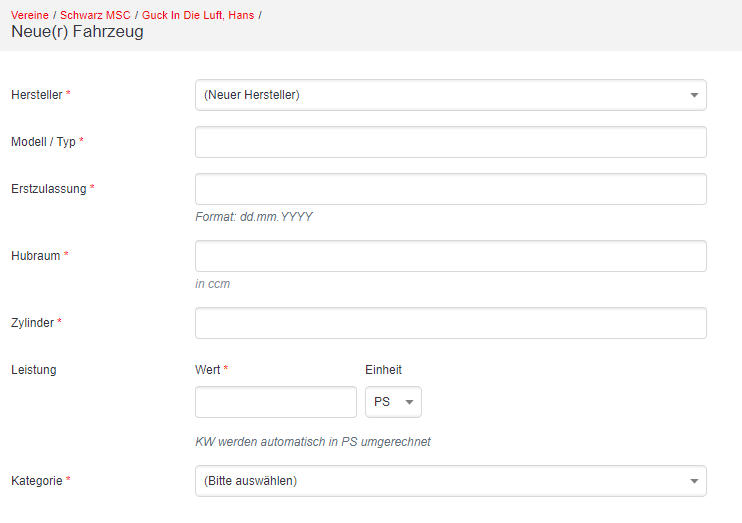Click into the Erstzulassung date field
Viewport: 742px width, 523px height.
coord(450,189)
